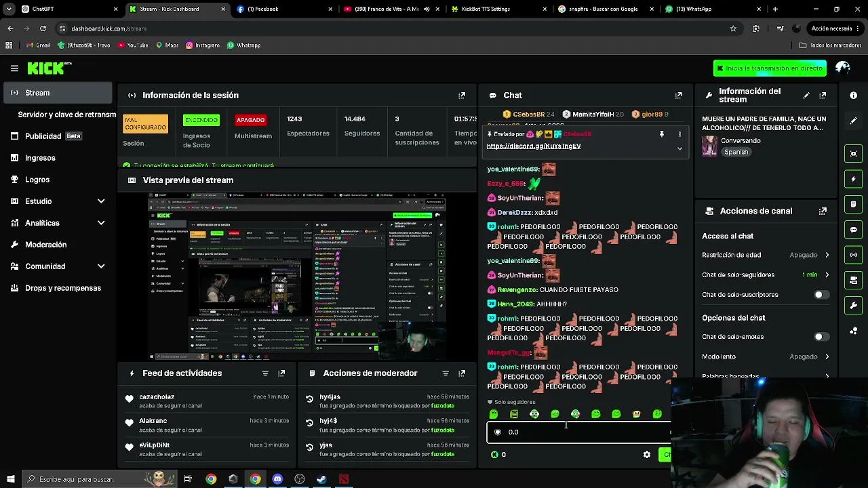
Task: Expand the pinned message chevron
Action: pyautogui.click(x=679, y=148)
